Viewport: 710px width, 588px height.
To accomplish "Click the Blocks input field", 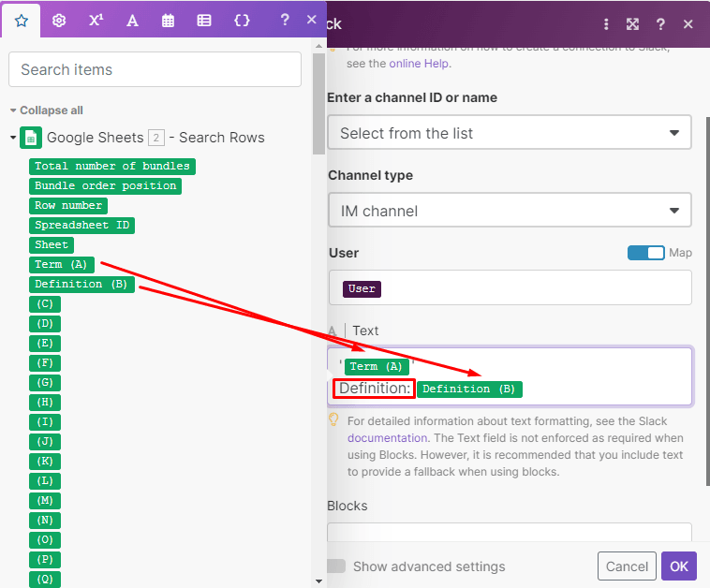I will click(510, 533).
